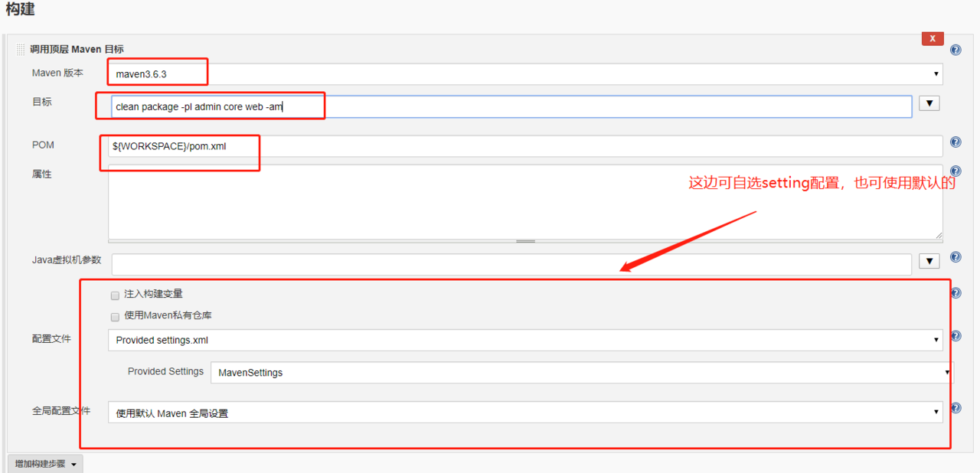This screenshot has height=473, width=980.
Task: Enable the 注入构建变量 checkbox
Action: click(115, 295)
